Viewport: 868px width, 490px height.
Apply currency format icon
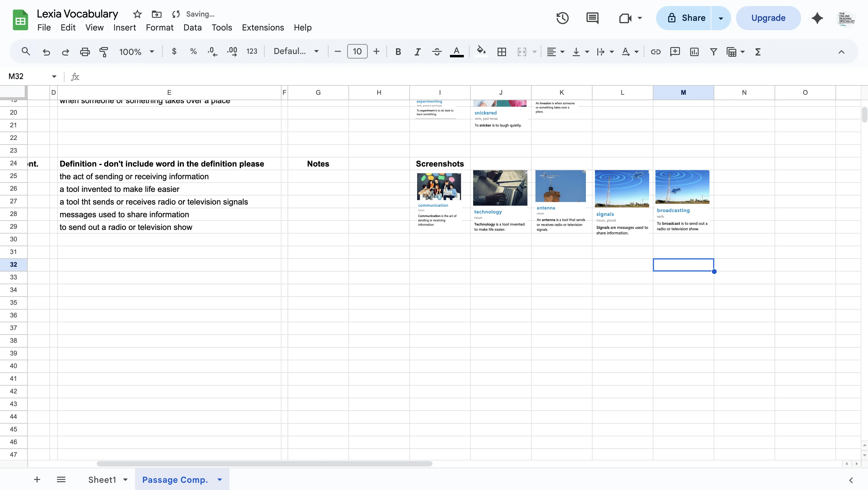[174, 51]
